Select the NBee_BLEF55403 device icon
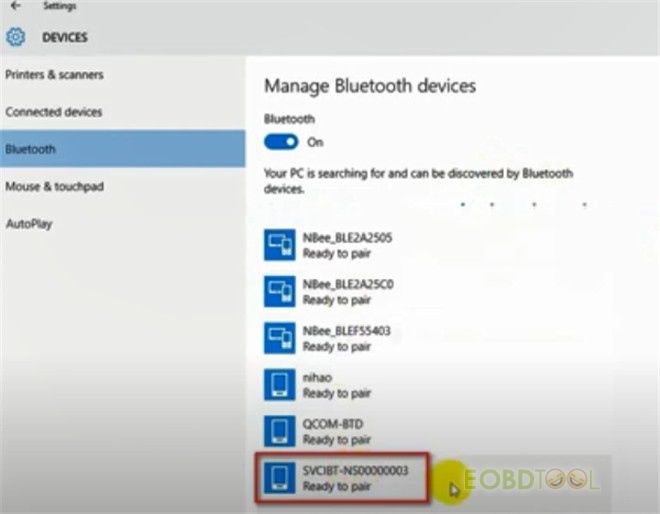660x514 pixels. click(279, 339)
